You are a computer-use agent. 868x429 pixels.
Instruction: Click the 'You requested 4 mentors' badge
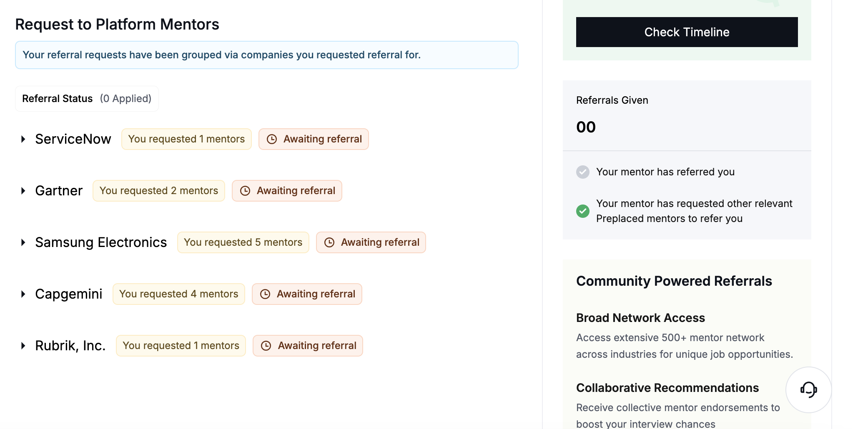click(179, 294)
